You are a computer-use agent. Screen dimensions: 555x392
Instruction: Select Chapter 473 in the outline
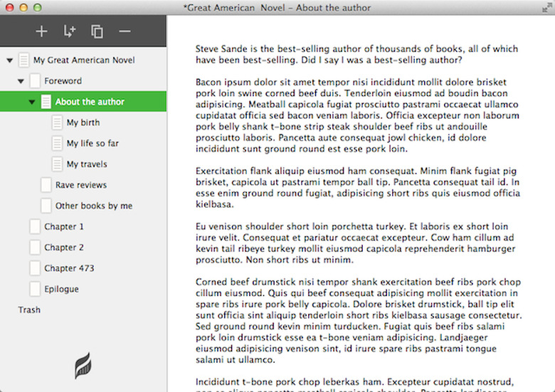coord(69,269)
